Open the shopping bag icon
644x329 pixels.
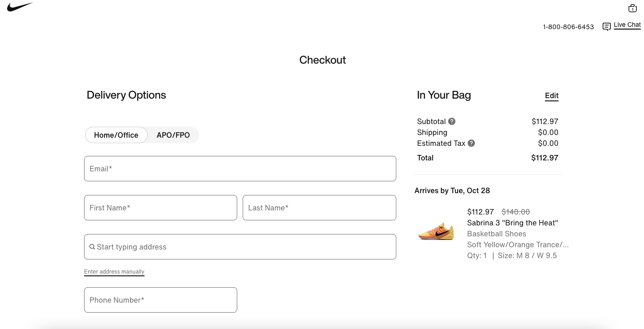632,8
